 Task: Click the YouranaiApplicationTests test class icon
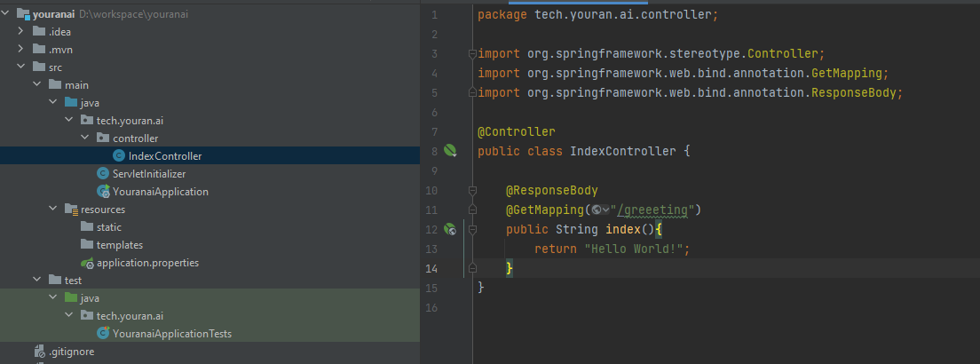[x=103, y=333]
